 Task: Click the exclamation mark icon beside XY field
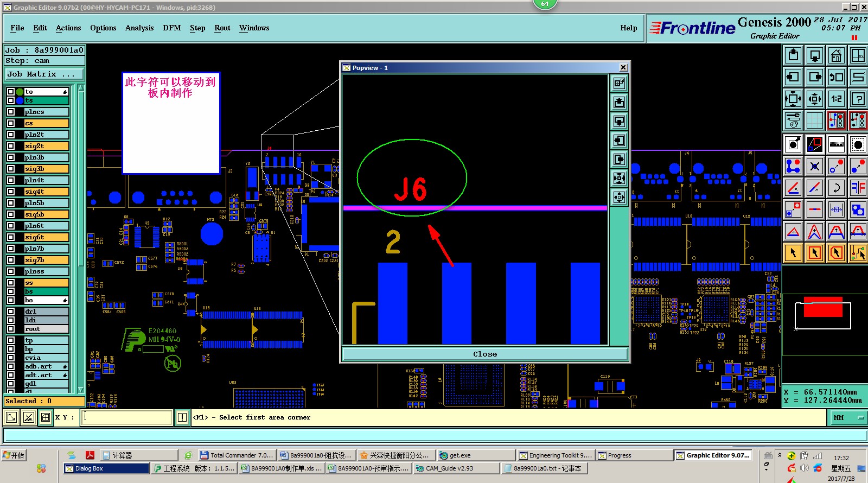pyautogui.click(x=182, y=417)
